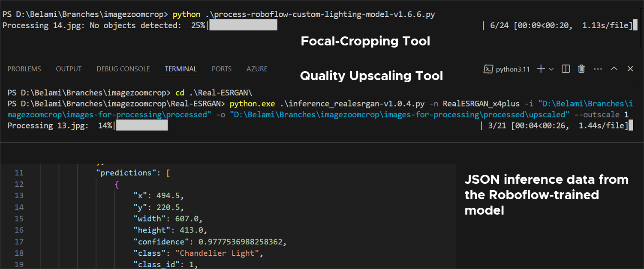The width and height of the screenshot is (644, 269).
Task: Switch to the PROBLEMS tab
Action: point(24,69)
